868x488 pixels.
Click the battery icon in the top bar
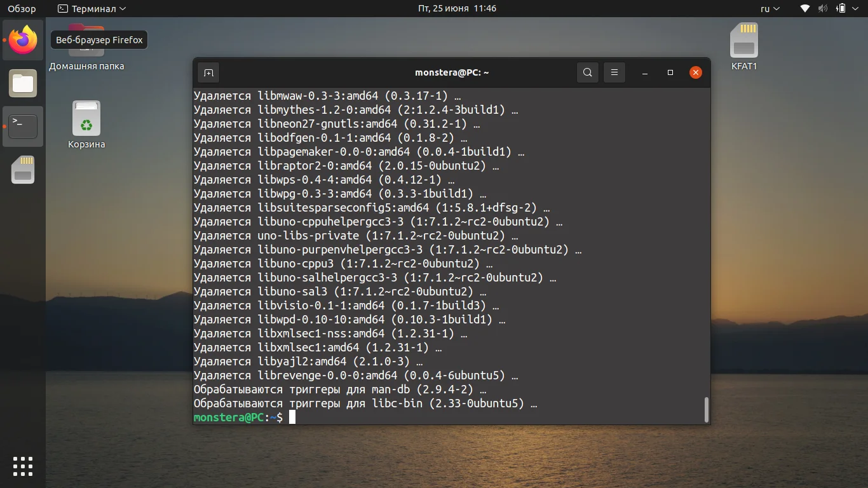(x=841, y=9)
